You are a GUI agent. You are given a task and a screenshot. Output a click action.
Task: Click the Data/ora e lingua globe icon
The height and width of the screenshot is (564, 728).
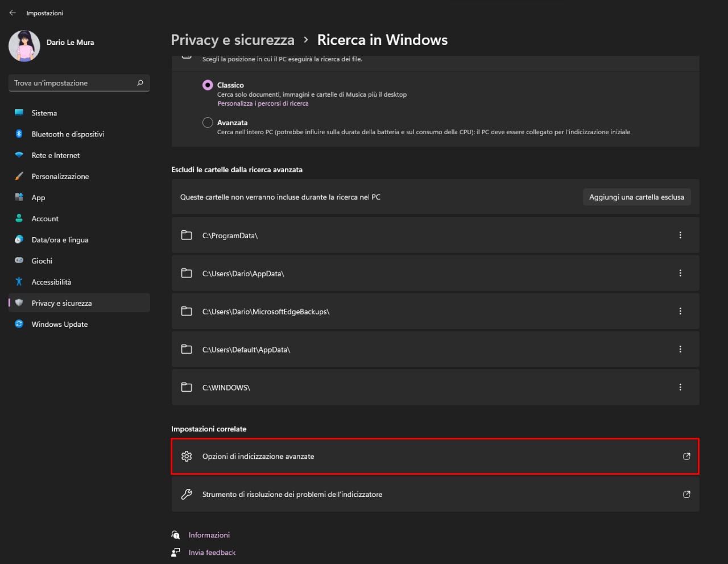19,239
